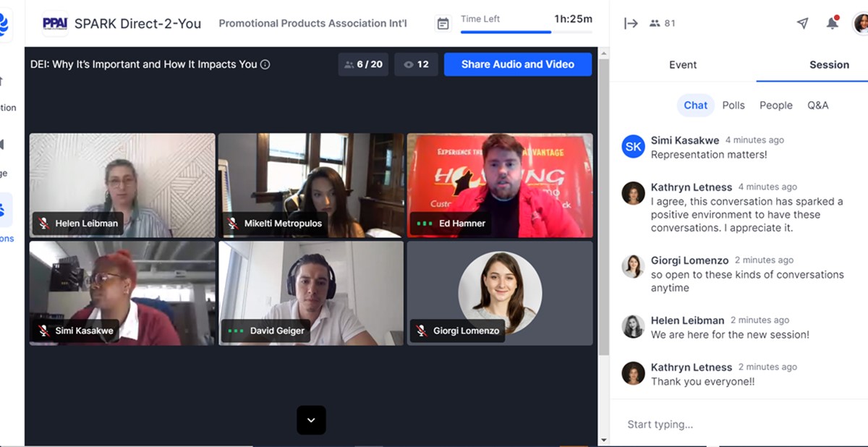Image resolution: width=868 pixels, height=447 pixels.
Task: Toggle Giorgi Lomenzo's muted microphone icon
Action: [422, 331]
